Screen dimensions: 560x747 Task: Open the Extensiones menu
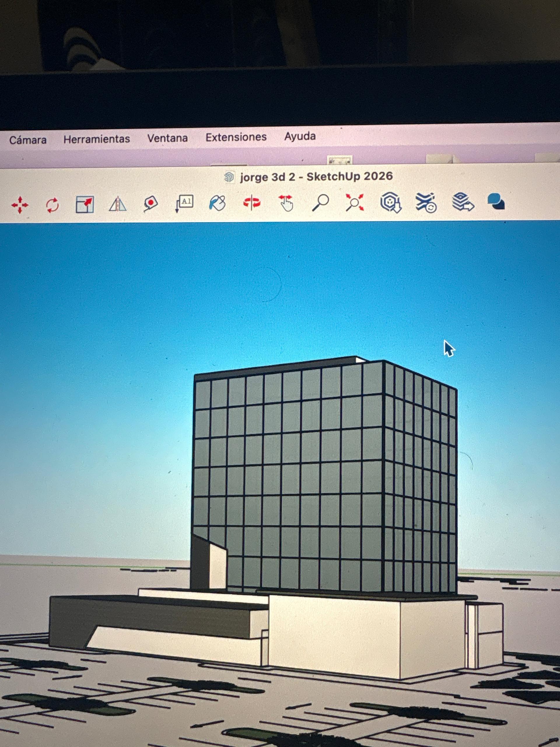point(236,137)
